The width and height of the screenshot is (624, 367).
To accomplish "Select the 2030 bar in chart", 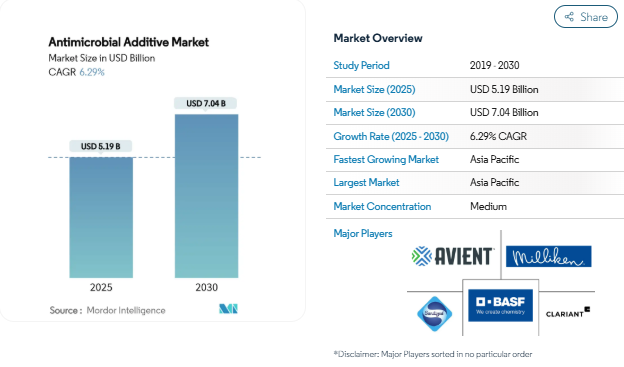I will [207, 196].
